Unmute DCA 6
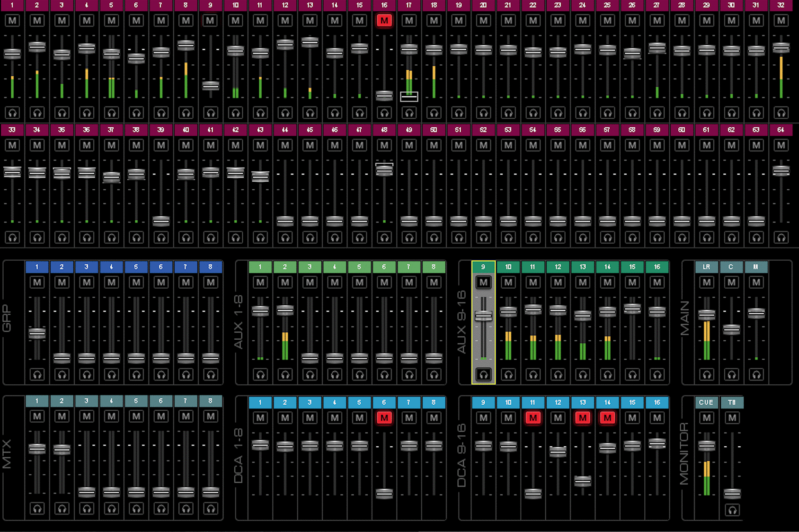The image size is (799, 532). coord(384,417)
